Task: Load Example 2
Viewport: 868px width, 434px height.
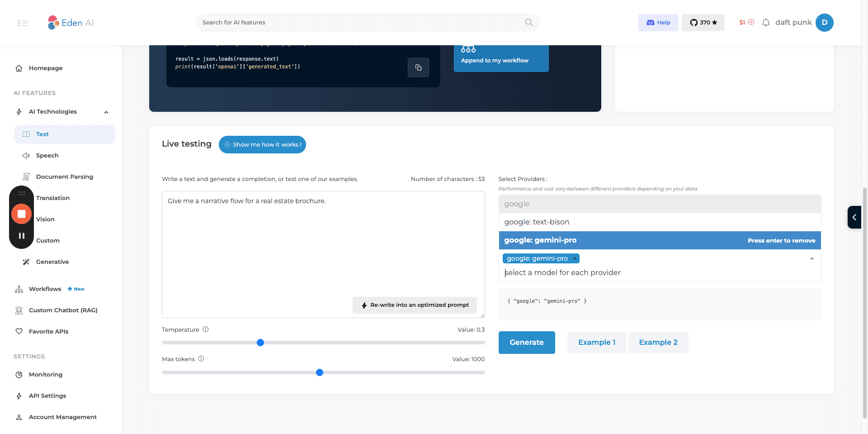Action: coord(658,343)
